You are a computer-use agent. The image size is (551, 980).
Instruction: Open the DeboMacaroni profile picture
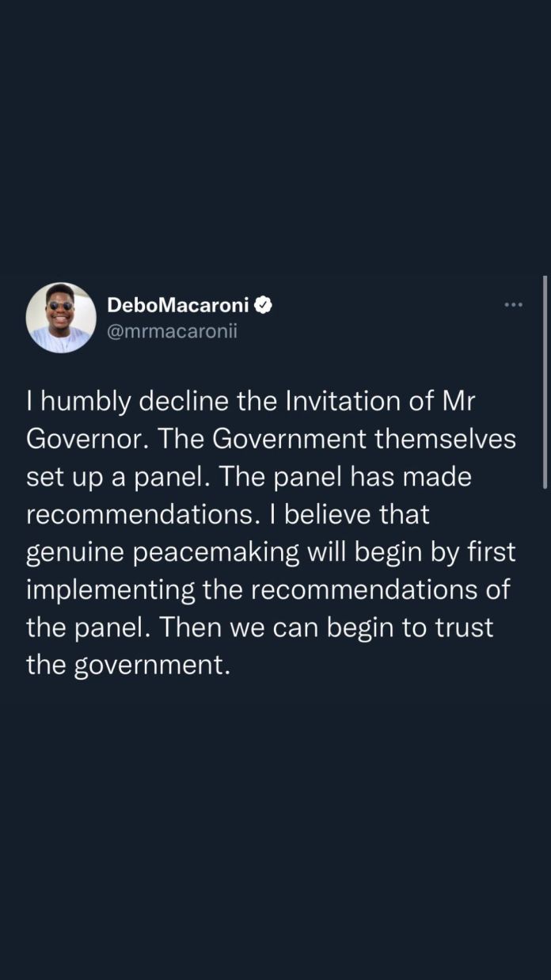[61, 318]
